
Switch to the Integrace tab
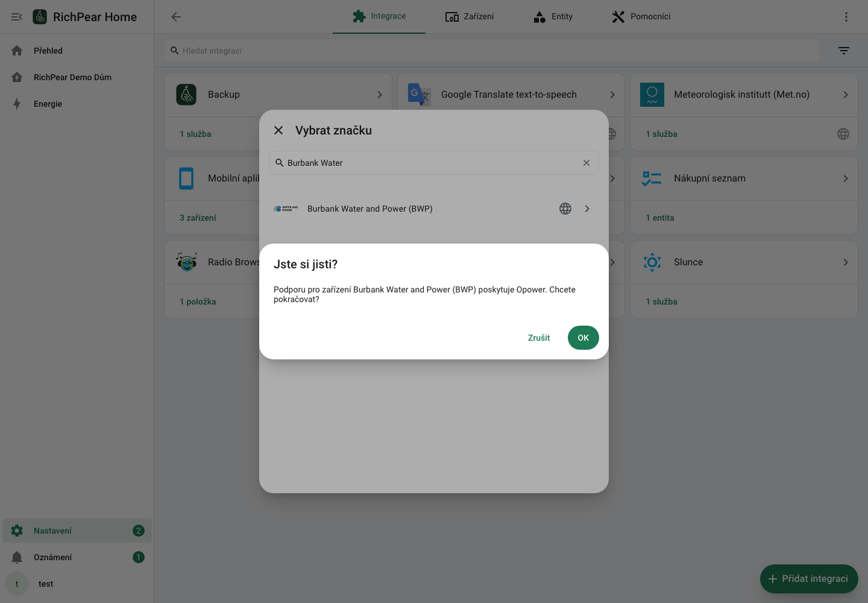[x=379, y=16]
